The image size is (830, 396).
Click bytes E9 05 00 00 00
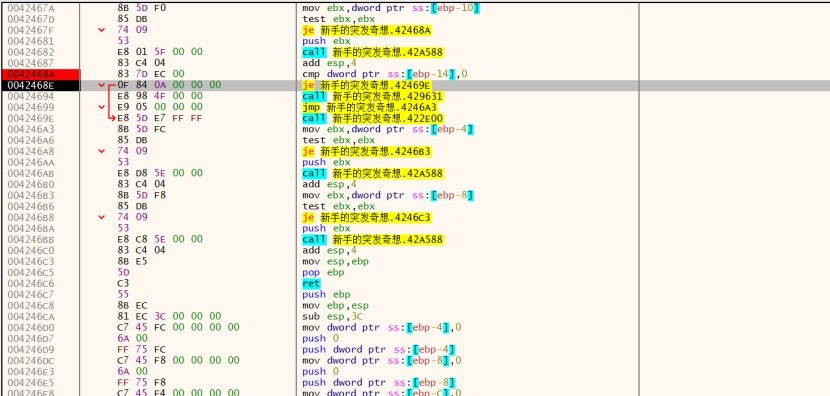point(160,107)
